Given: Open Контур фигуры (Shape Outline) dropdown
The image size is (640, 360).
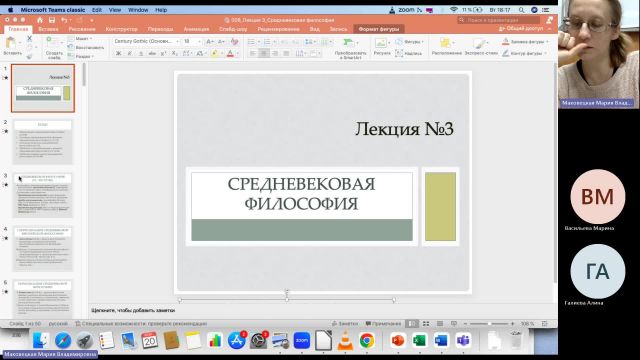Looking at the screenshot, I should tap(524, 53).
